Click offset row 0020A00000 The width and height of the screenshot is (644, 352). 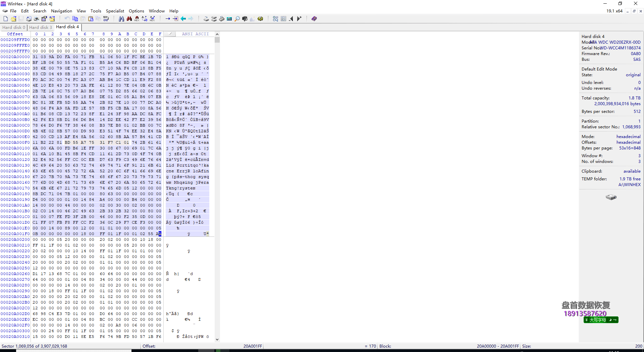(15, 57)
